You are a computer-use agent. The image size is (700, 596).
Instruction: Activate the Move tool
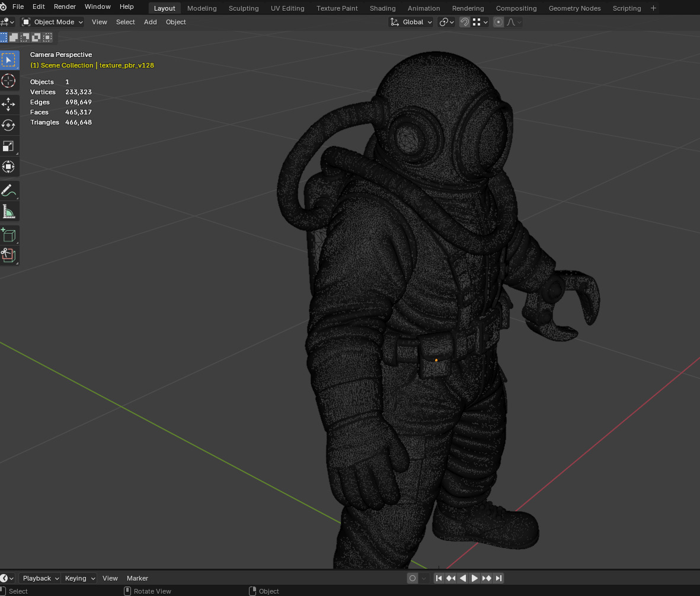point(9,104)
